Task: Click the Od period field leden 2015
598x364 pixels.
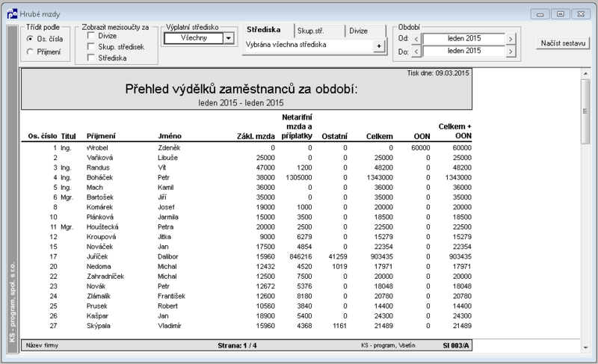Action: pyautogui.click(x=463, y=39)
